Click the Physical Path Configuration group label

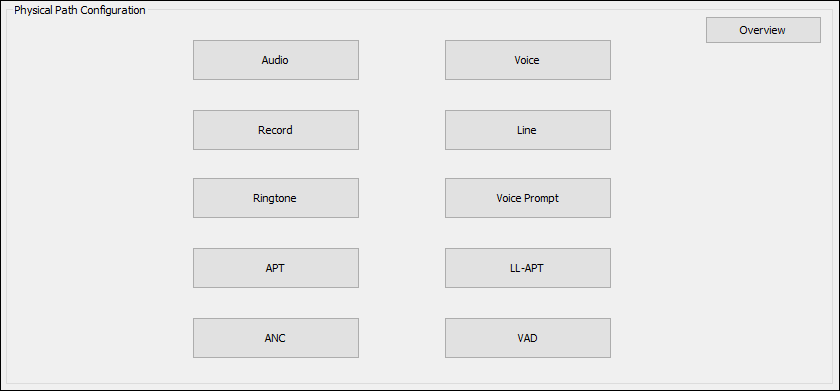[80, 10]
